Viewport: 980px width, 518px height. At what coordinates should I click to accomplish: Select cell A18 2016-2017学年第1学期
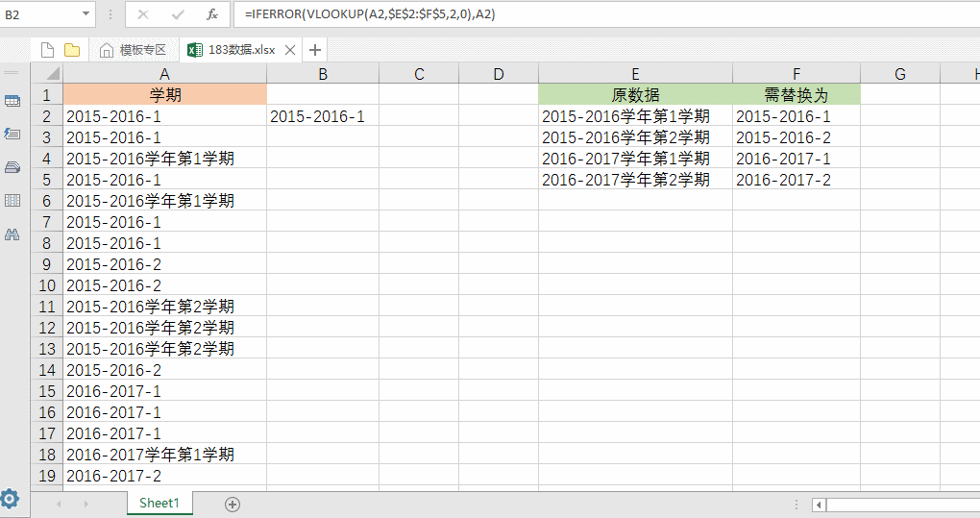pyautogui.click(x=165, y=455)
